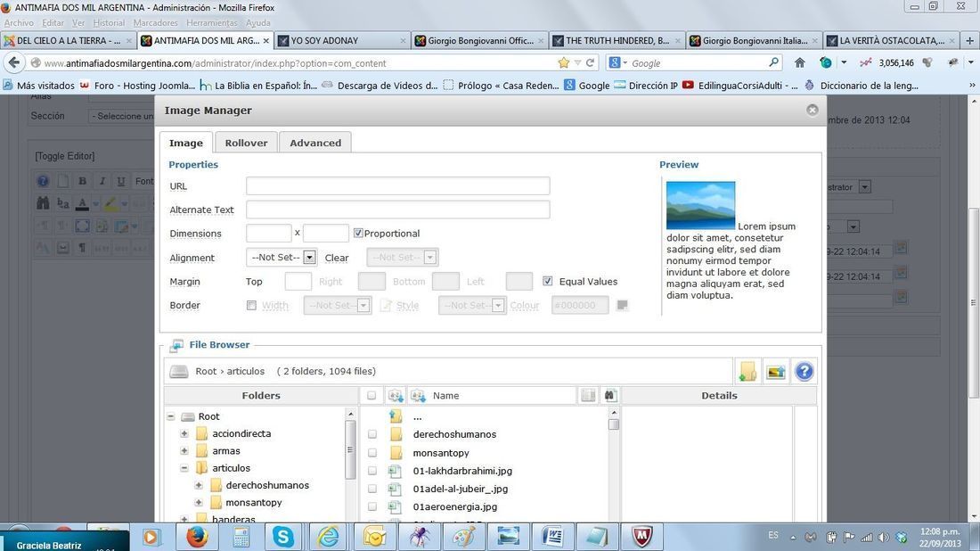Click the Firefox back arrow button
Image resolution: width=980 pixels, height=551 pixels.
click(x=14, y=62)
